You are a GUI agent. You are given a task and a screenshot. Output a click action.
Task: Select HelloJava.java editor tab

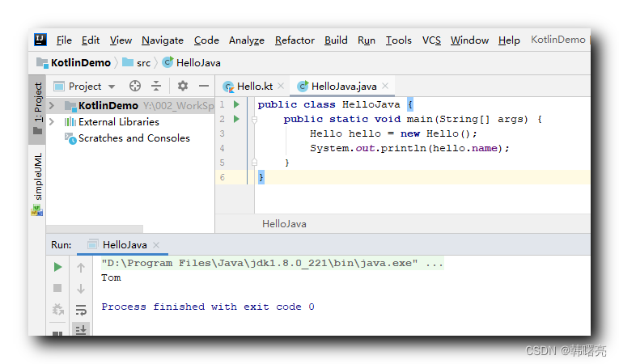(x=343, y=87)
